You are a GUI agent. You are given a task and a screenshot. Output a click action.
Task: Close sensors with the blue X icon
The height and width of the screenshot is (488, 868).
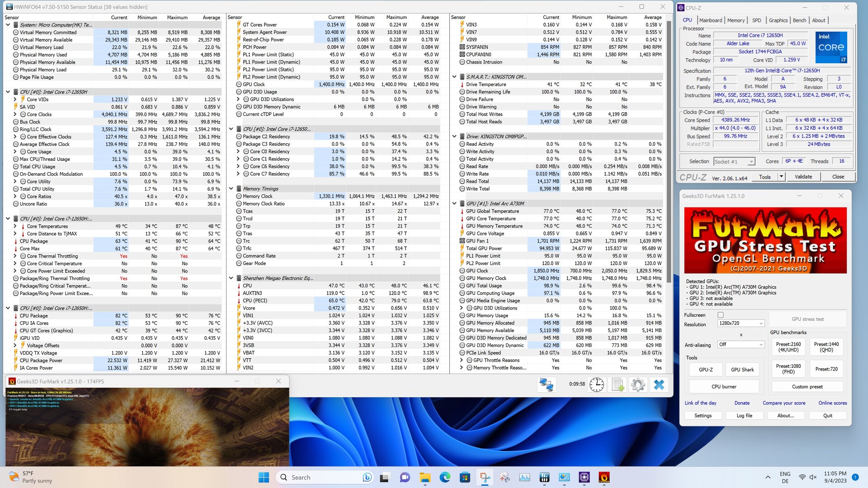coord(659,385)
